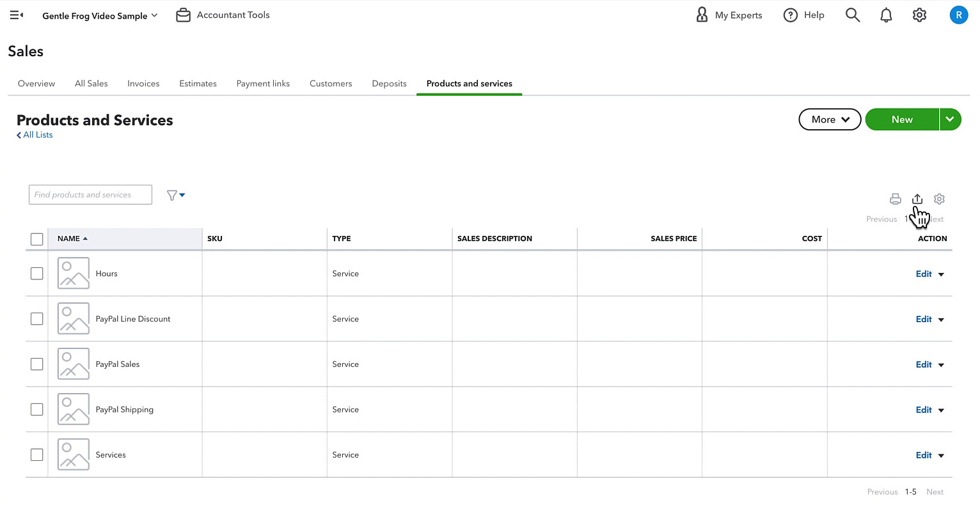Edit the Hours item
Image resolution: width=980 pixels, height=505 pixels.
(924, 274)
